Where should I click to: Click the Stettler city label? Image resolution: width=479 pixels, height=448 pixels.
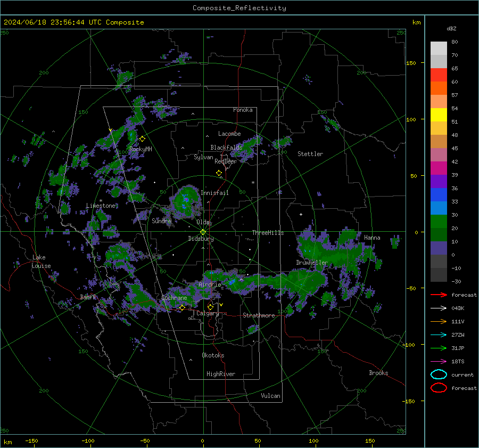click(x=310, y=154)
